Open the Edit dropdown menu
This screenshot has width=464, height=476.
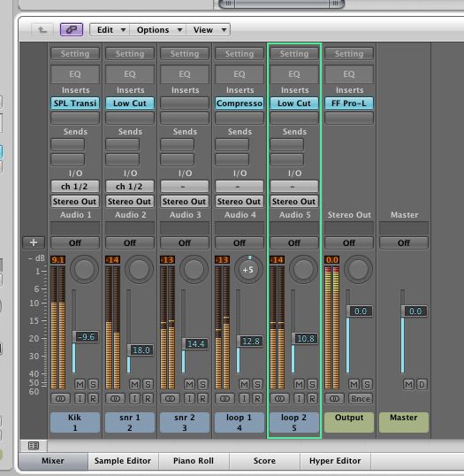coord(110,30)
